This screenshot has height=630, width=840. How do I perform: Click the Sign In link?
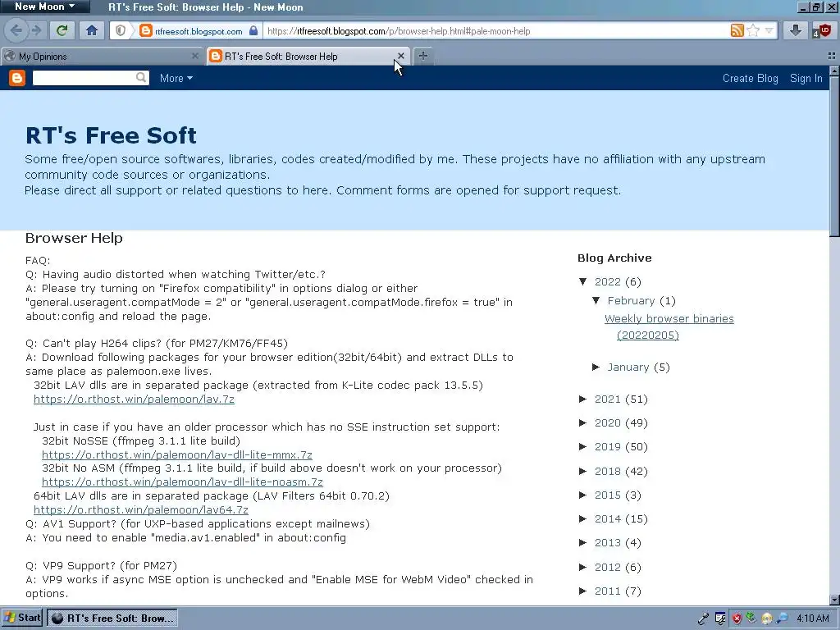pos(806,78)
